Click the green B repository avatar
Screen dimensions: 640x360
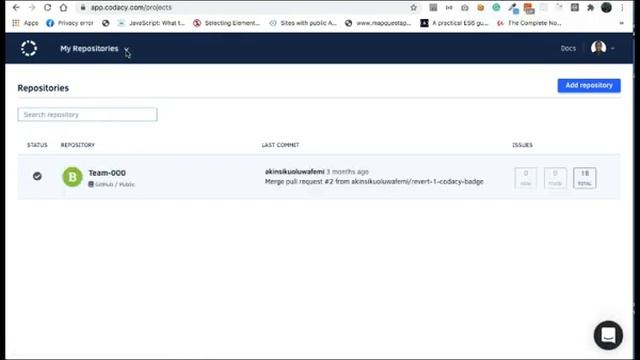coord(72,177)
